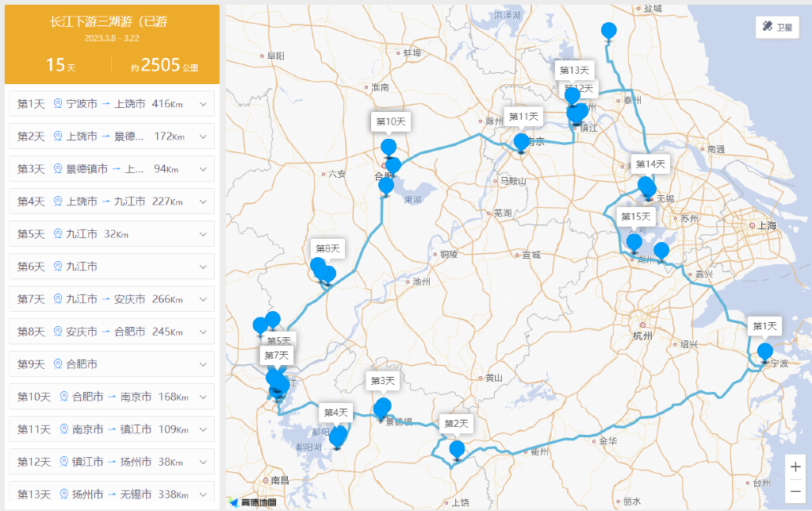Image resolution: width=812 pixels, height=511 pixels.
Task: Select the 第11天 pin near 南京
Action: (521, 142)
